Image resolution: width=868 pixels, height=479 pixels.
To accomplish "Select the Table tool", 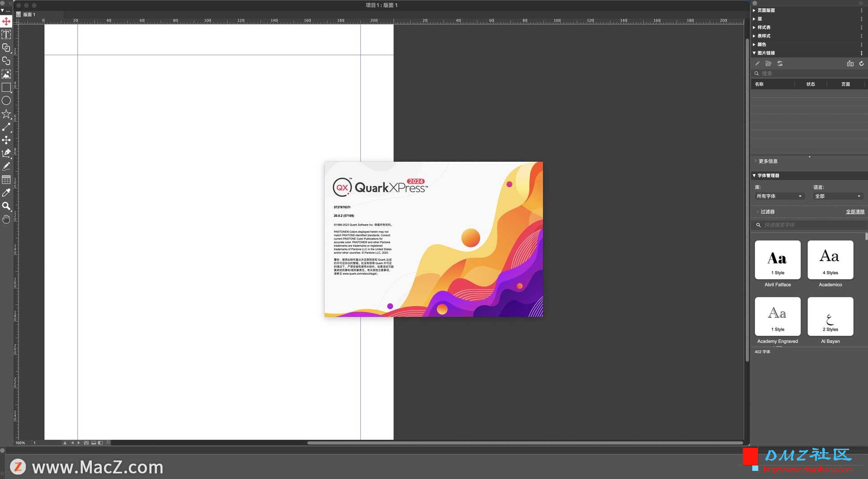I will 6,180.
